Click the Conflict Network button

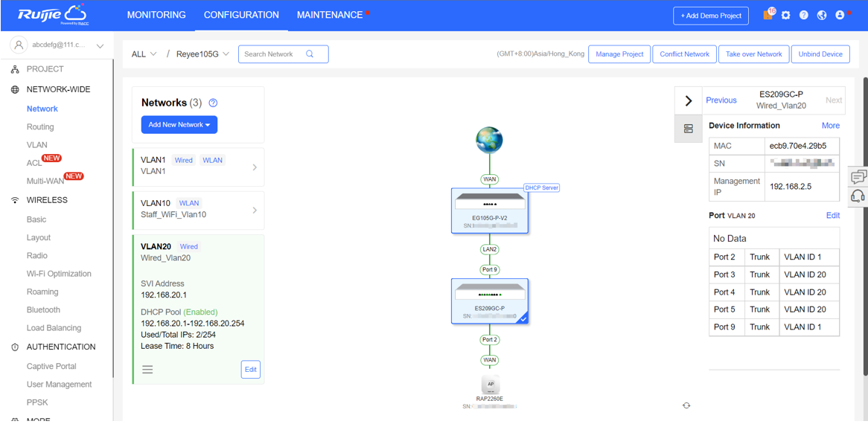pos(684,54)
